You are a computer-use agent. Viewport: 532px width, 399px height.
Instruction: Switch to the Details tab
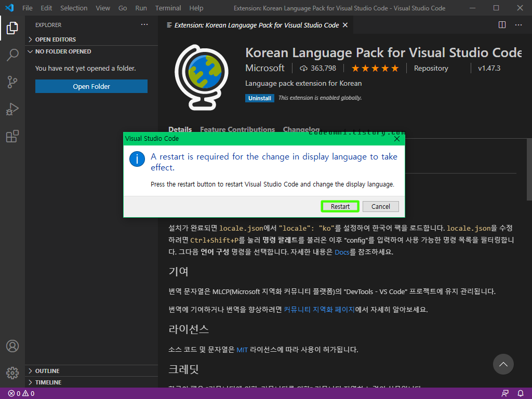[x=180, y=129]
